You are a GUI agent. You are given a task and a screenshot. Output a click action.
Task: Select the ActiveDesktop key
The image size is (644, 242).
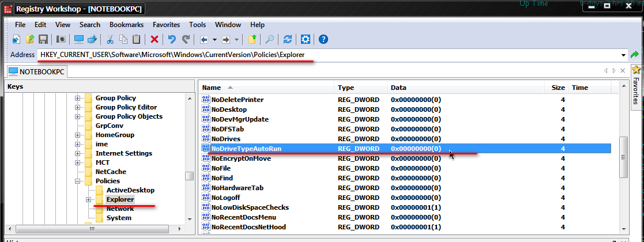pos(130,190)
